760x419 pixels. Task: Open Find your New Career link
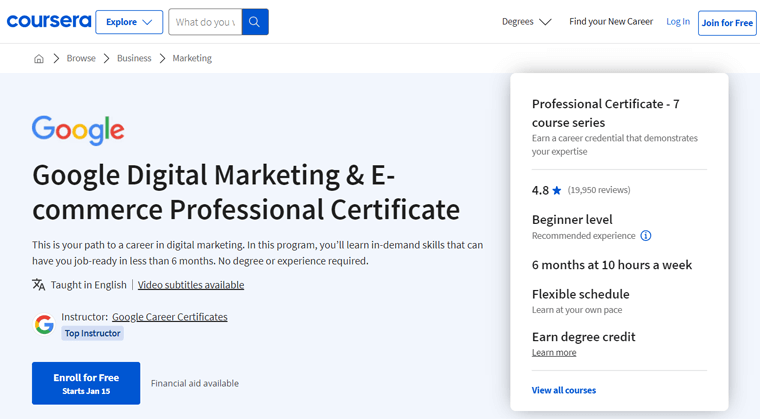611,21
